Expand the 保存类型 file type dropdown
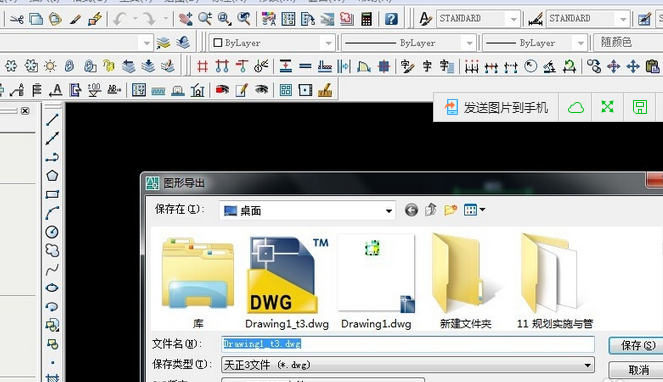 click(x=587, y=365)
